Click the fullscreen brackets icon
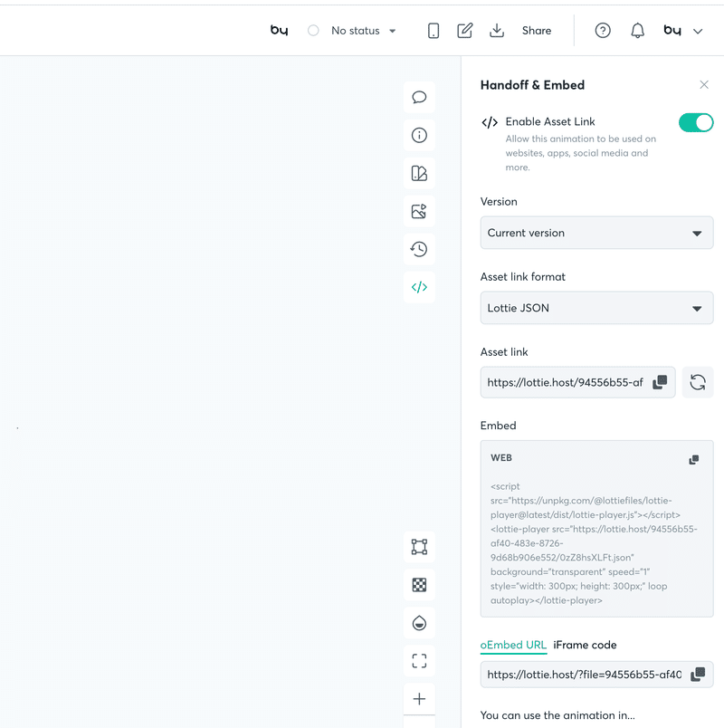The width and height of the screenshot is (724, 728). coord(419,661)
